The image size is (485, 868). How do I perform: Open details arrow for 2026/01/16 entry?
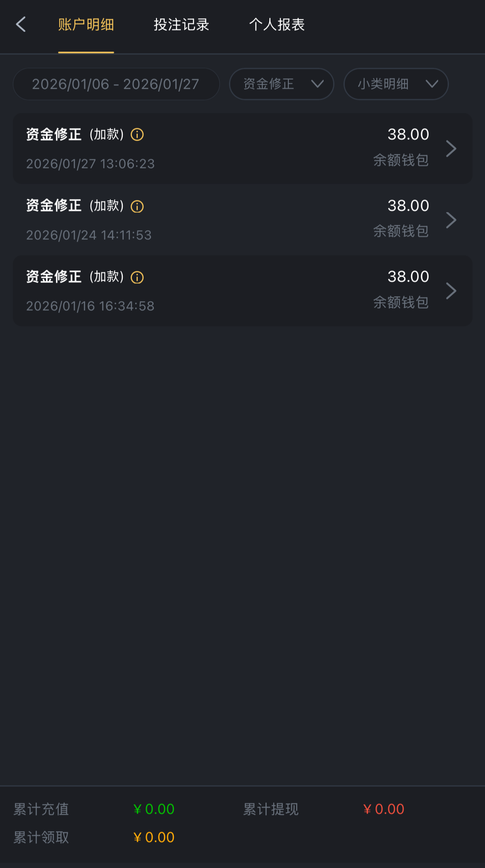(451, 291)
